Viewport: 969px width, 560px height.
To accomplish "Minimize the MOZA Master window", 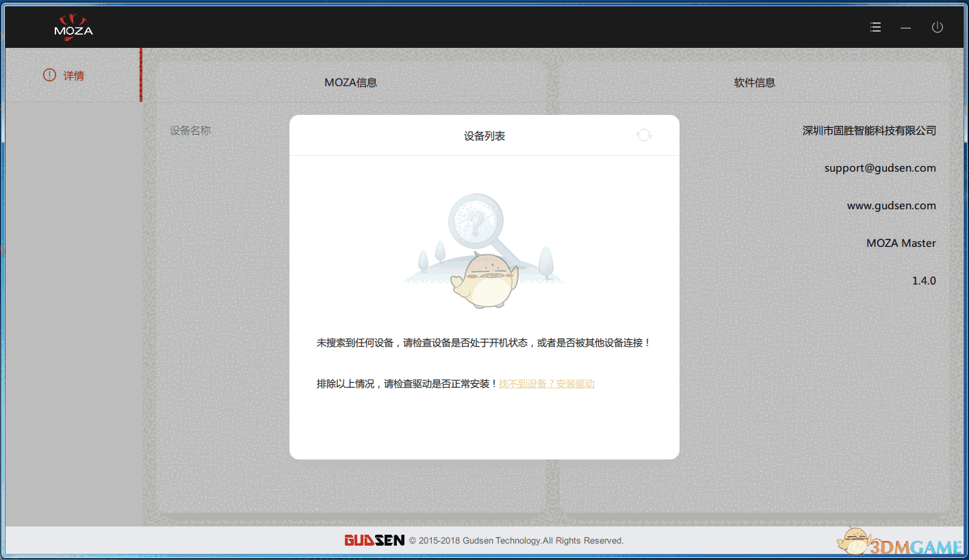I will pos(905,27).
